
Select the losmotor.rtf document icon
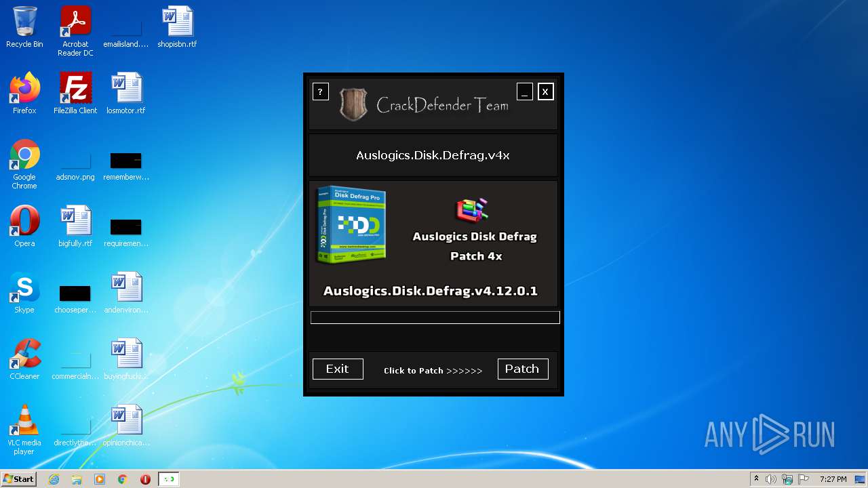pos(126,94)
